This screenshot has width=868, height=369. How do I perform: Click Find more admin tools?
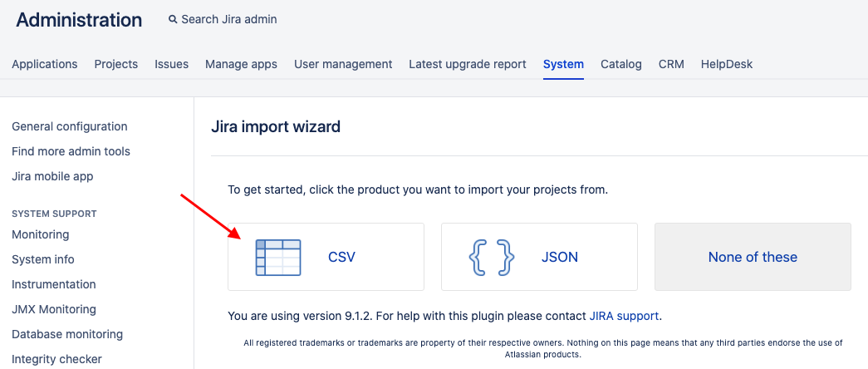[71, 151]
